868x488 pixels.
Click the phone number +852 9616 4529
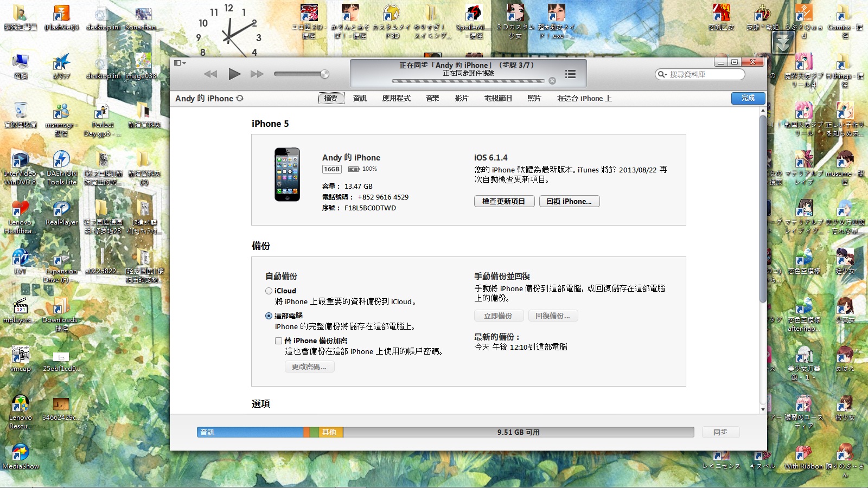pos(383,197)
